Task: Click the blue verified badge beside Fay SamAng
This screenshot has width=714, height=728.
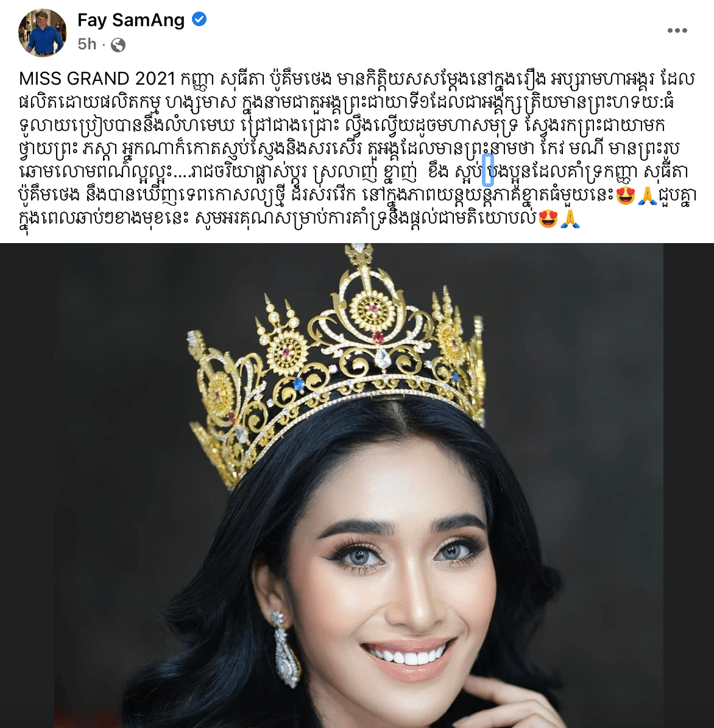Action: coord(199,19)
